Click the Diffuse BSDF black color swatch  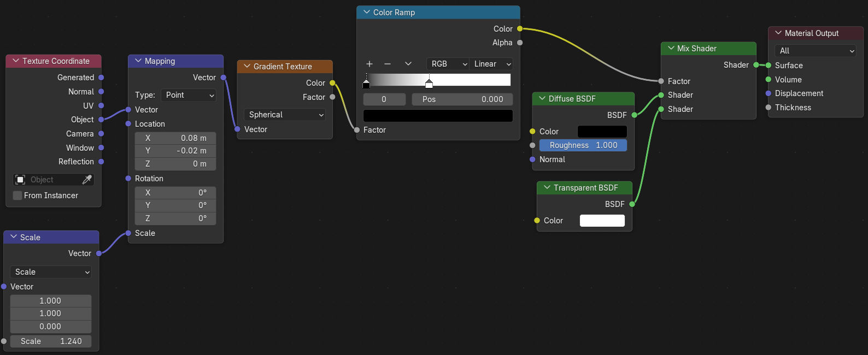[602, 132]
